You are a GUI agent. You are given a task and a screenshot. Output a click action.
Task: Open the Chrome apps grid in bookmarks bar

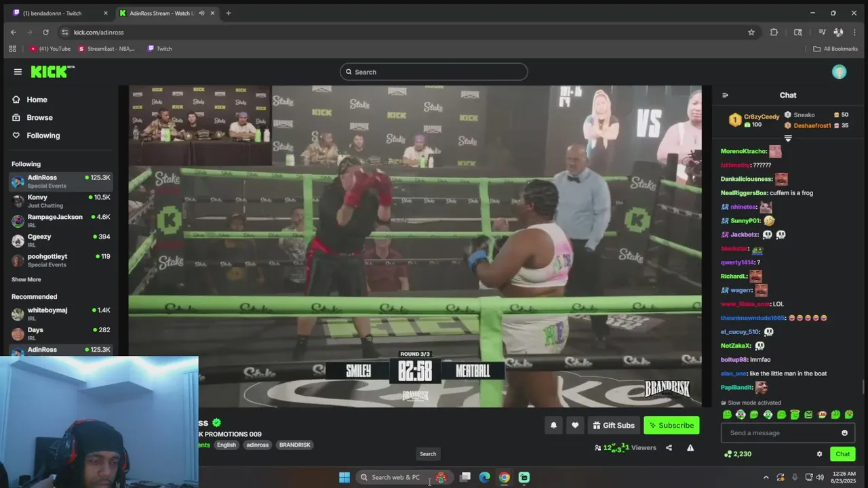point(12,49)
